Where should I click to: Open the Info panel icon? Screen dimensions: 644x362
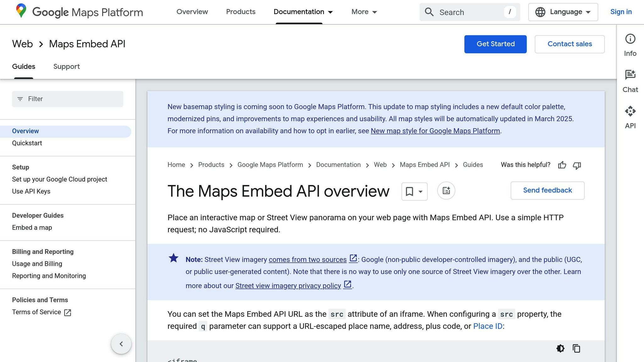[630, 39]
